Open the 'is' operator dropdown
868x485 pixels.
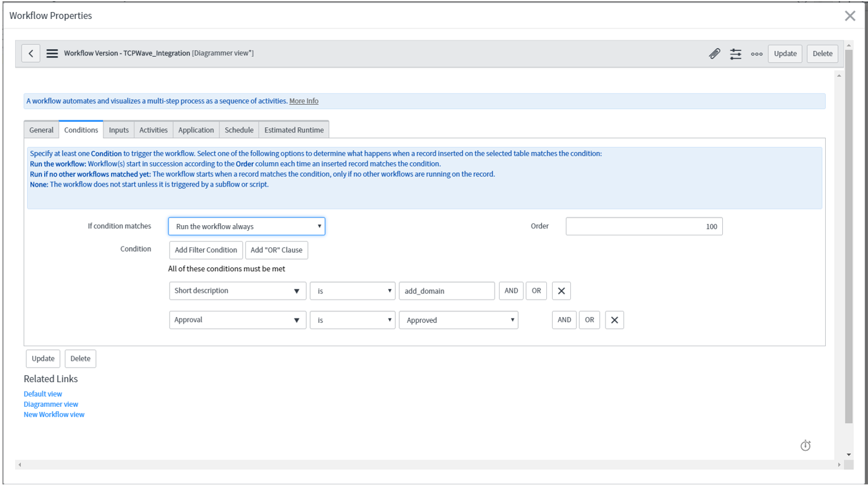click(352, 291)
